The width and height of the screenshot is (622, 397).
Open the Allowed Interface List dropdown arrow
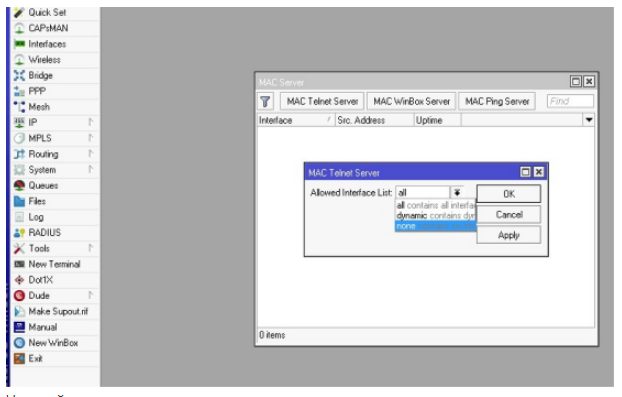(457, 193)
